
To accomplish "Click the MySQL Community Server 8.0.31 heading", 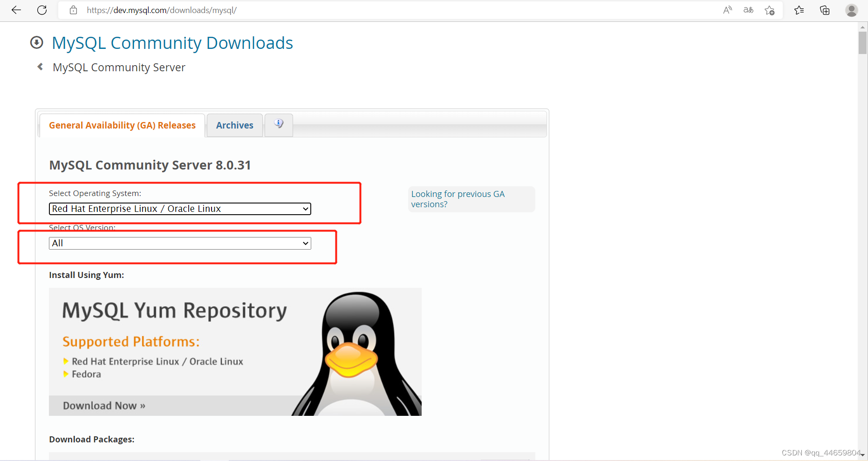I will [x=150, y=165].
